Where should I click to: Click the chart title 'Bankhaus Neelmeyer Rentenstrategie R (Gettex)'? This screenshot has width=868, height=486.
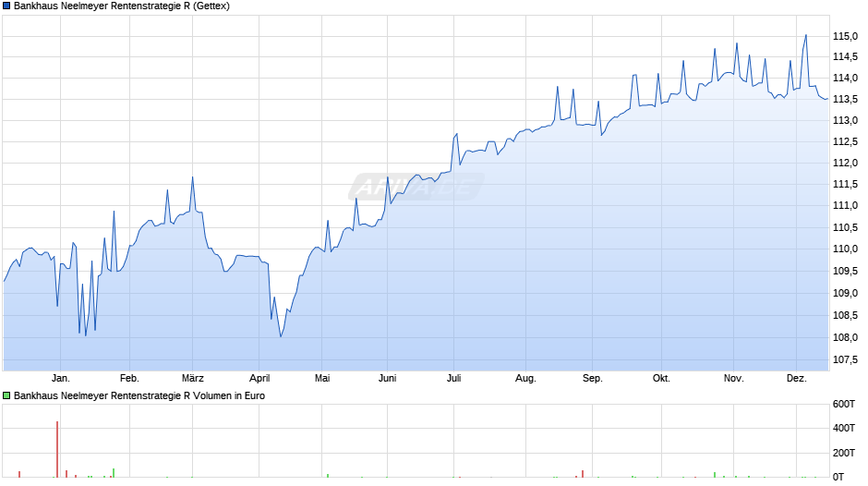[122, 6]
